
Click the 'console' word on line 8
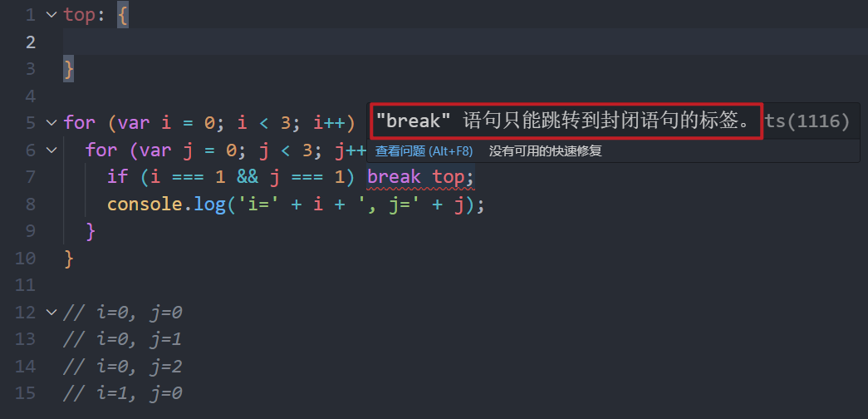pyautogui.click(x=145, y=205)
